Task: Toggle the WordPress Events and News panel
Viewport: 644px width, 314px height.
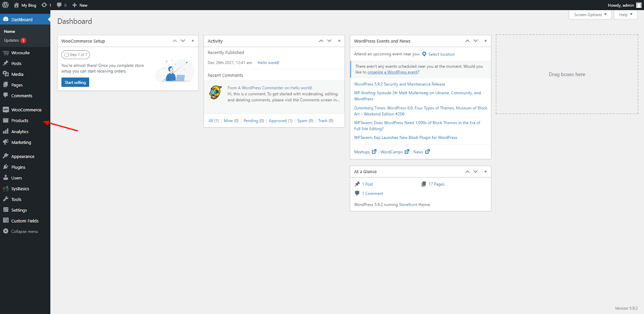Action: coord(485,41)
